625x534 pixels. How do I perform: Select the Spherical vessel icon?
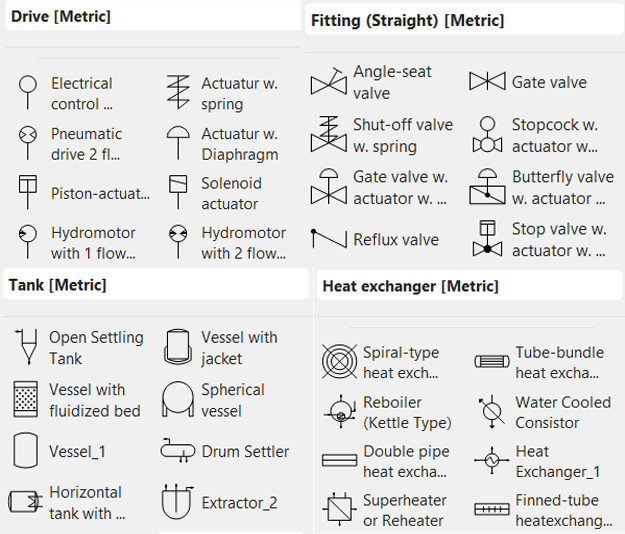click(178, 399)
